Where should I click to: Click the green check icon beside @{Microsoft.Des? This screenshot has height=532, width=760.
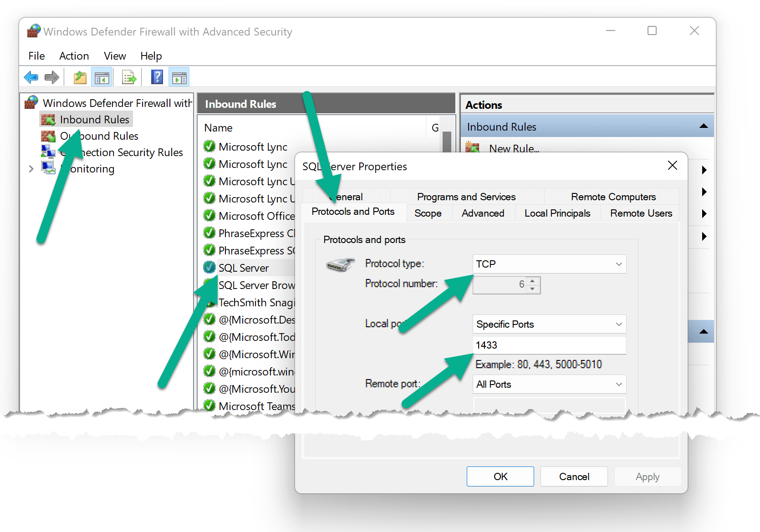(x=209, y=319)
